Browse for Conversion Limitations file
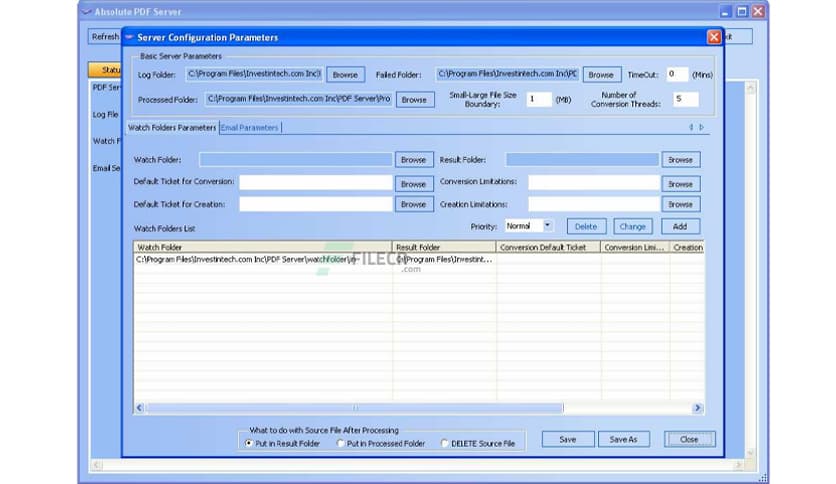Screen dimensions: 836x484 pos(680,184)
